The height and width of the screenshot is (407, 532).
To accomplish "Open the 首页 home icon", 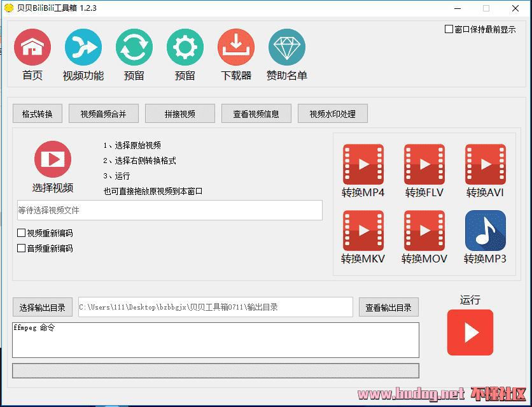I will click(x=32, y=48).
